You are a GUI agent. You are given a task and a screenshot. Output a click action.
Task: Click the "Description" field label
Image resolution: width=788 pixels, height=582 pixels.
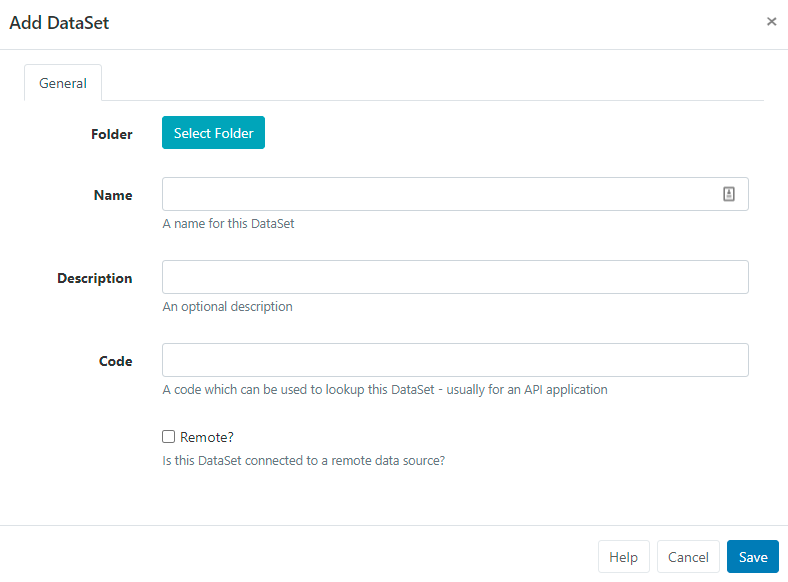95,278
